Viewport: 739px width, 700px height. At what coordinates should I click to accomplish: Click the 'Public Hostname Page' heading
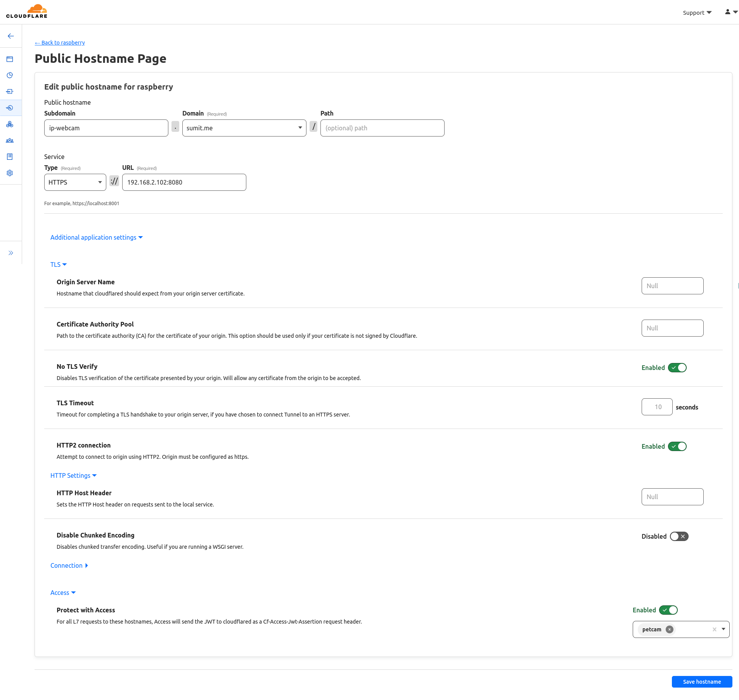click(100, 59)
